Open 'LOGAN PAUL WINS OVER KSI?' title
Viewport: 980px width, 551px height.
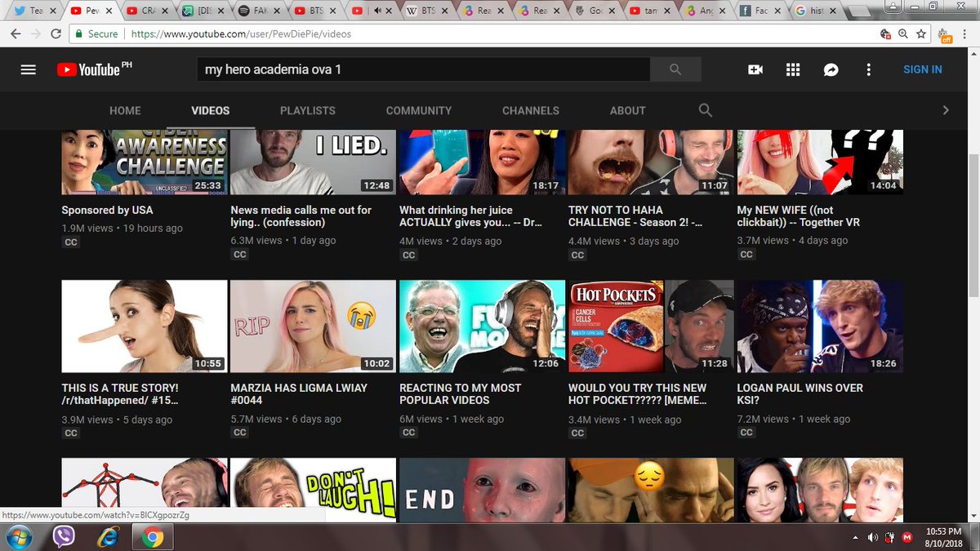tap(800, 393)
